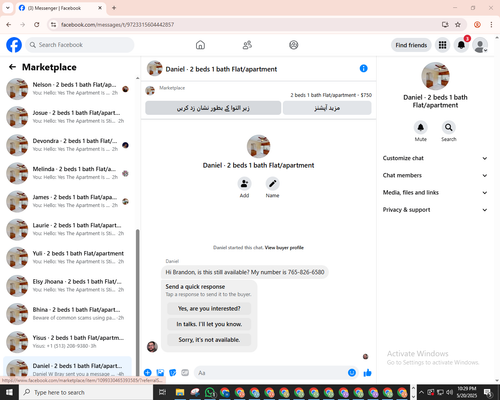This screenshot has width=500, height=400.
Task: Open the James conversation
Action: pos(68,201)
